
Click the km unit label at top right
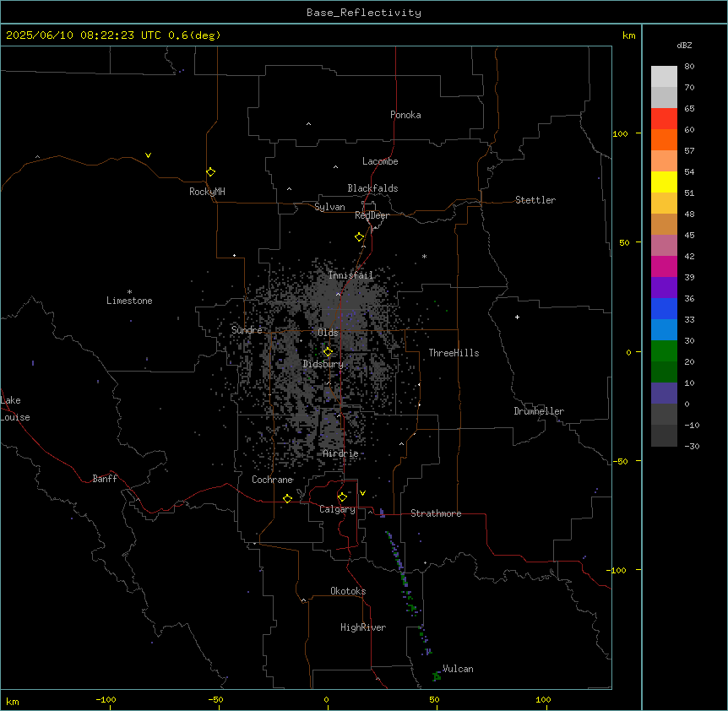pyautogui.click(x=628, y=35)
